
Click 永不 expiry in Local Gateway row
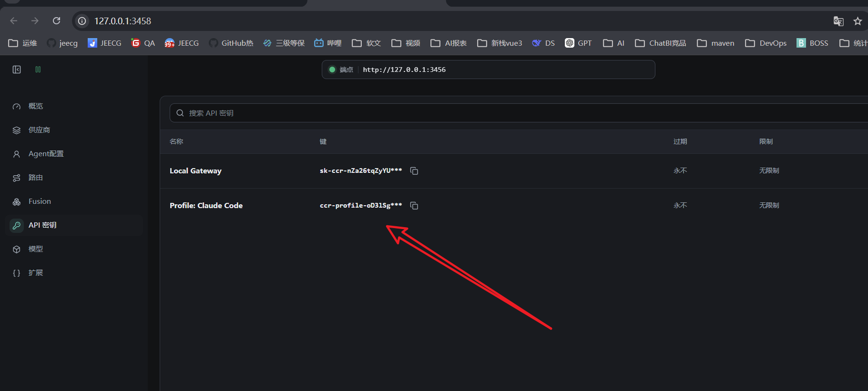point(680,170)
